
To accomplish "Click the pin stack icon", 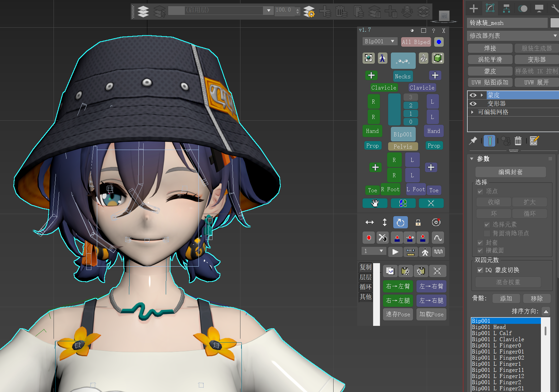I will click(473, 141).
